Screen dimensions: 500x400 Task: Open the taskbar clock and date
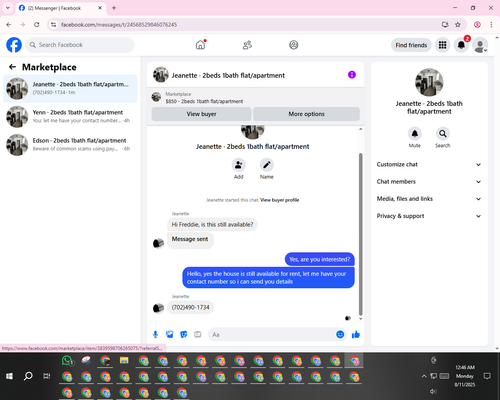click(x=465, y=376)
